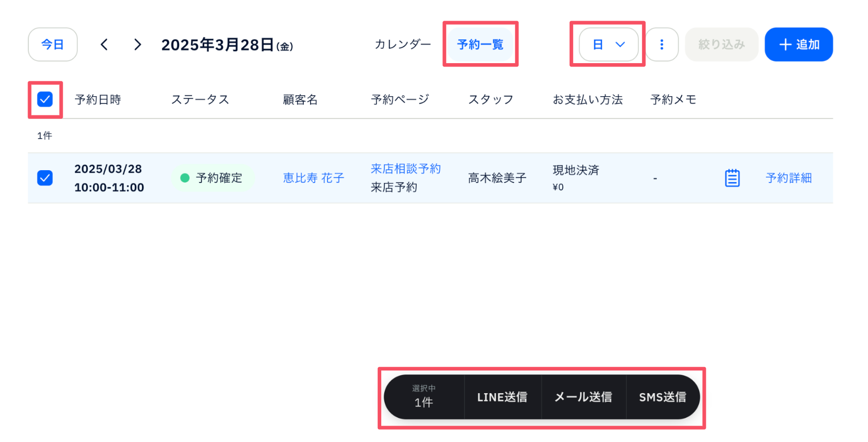Toggle the select-all header checkbox
This screenshot has height=442, width=868.
pyautogui.click(x=45, y=100)
